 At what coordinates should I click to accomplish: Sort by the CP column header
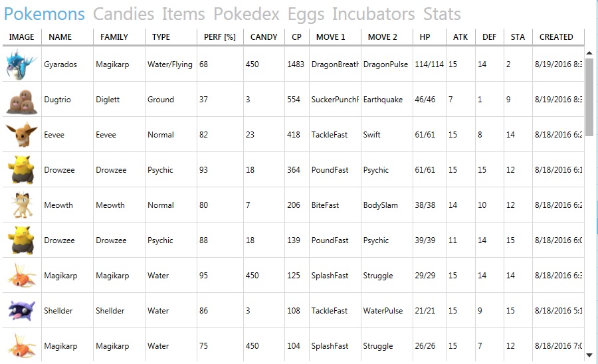pyautogui.click(x=297, y=37)
